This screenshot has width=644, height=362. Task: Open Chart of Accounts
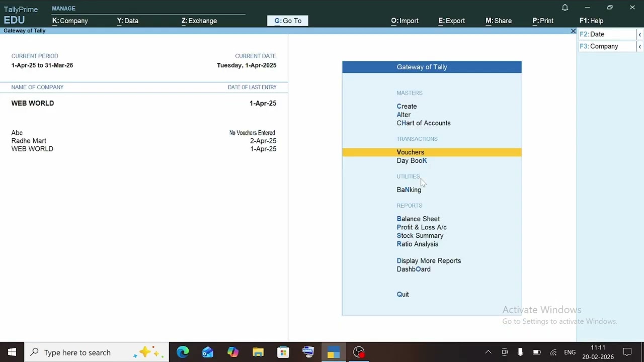pos(424,123)
